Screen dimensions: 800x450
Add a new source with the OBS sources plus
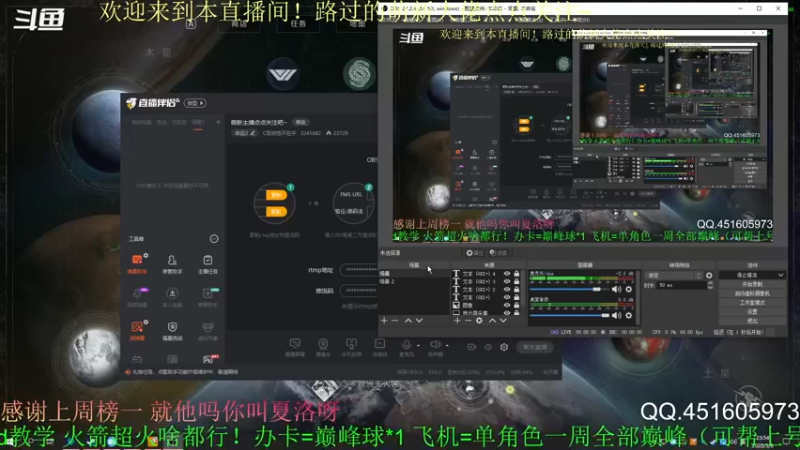click(x=457, y=320)
